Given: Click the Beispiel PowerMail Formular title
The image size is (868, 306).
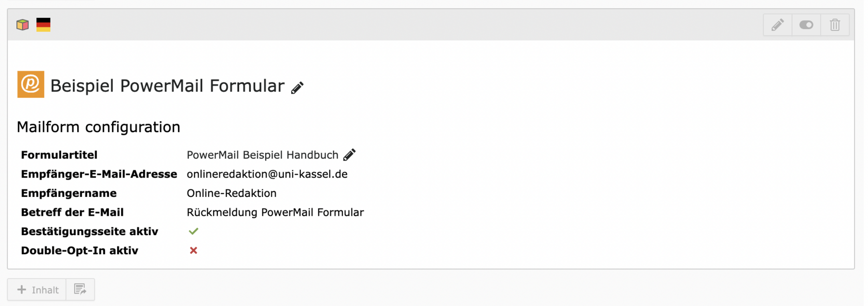Looking at the screenshot, I should (167, 86).
